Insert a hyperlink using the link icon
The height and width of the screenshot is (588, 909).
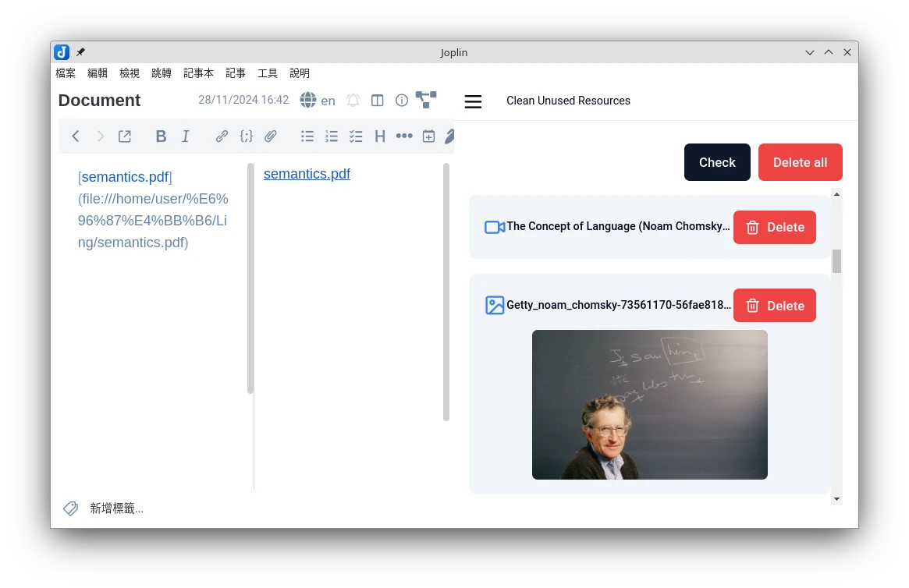pos(222,136)
